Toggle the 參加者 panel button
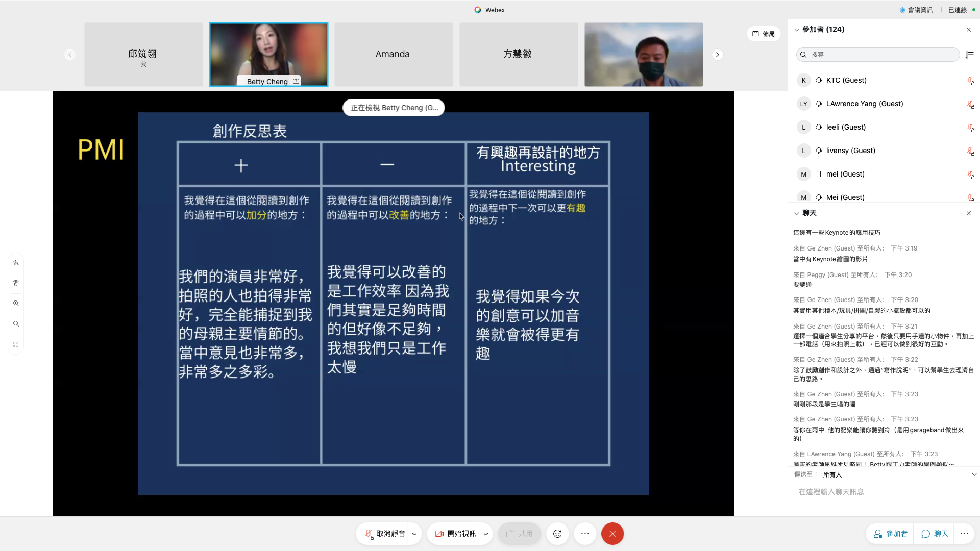This screenshot has width=980, height=551. pos(890,534)
